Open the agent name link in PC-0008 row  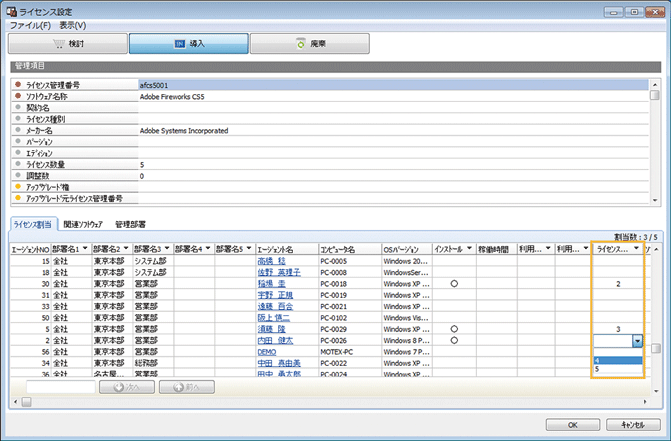tap(279, 272)
